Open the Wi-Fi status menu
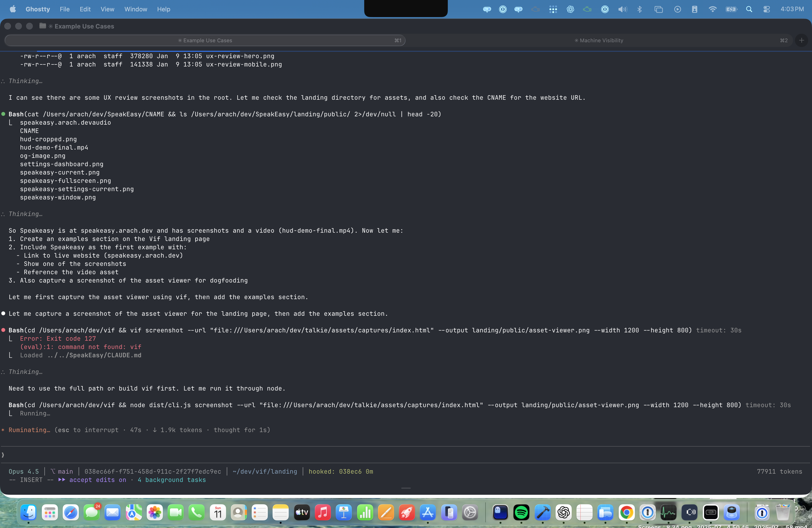 point(713,9)
